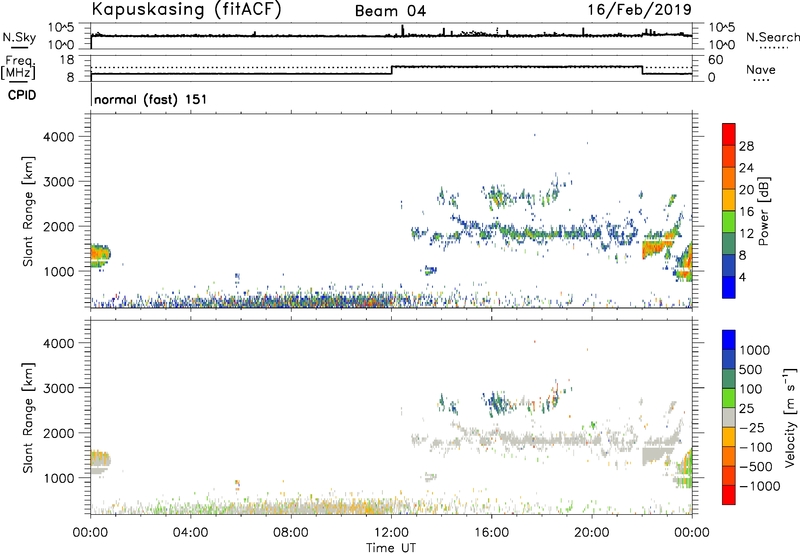Click the "Freq. [MHz]" axis label
Viewport: 800px width, 554px height.
tap(19, 68)
